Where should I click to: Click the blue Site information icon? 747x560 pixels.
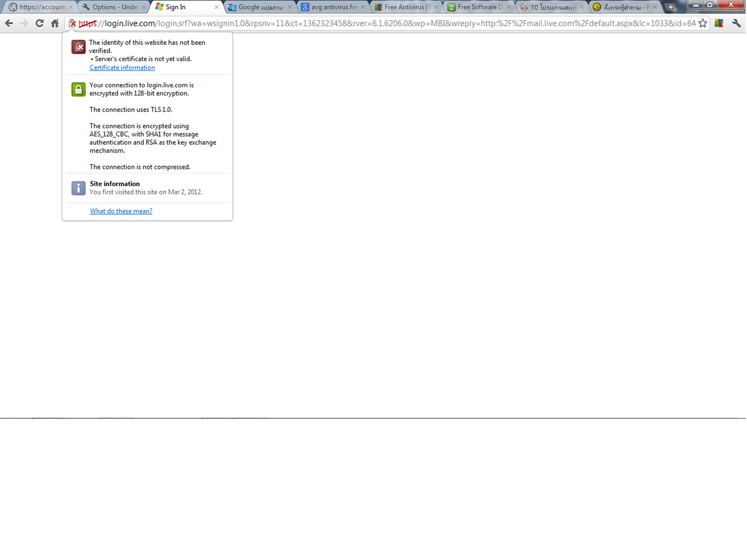[x=78, y=188]
